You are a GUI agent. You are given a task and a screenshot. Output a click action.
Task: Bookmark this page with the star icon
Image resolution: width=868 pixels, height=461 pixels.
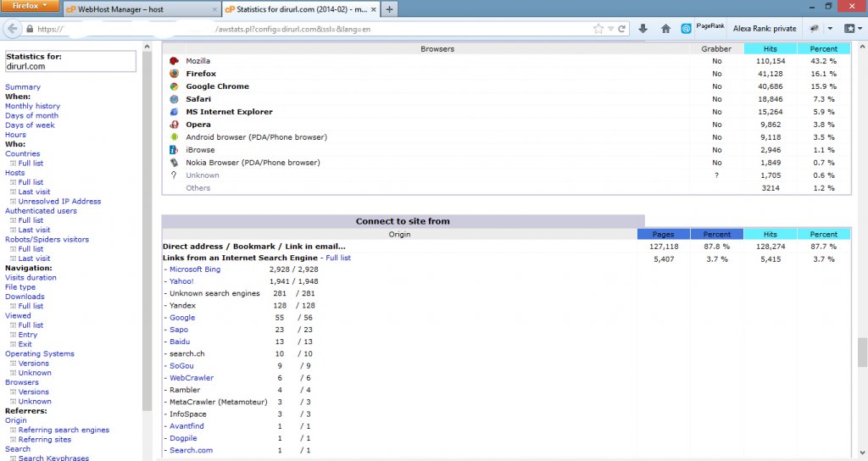598,29
